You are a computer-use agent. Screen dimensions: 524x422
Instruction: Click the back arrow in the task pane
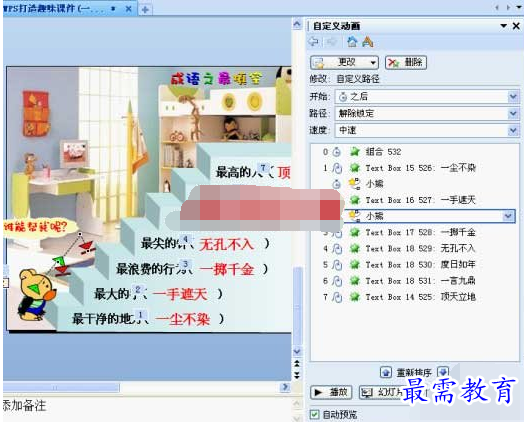[314, 42]
